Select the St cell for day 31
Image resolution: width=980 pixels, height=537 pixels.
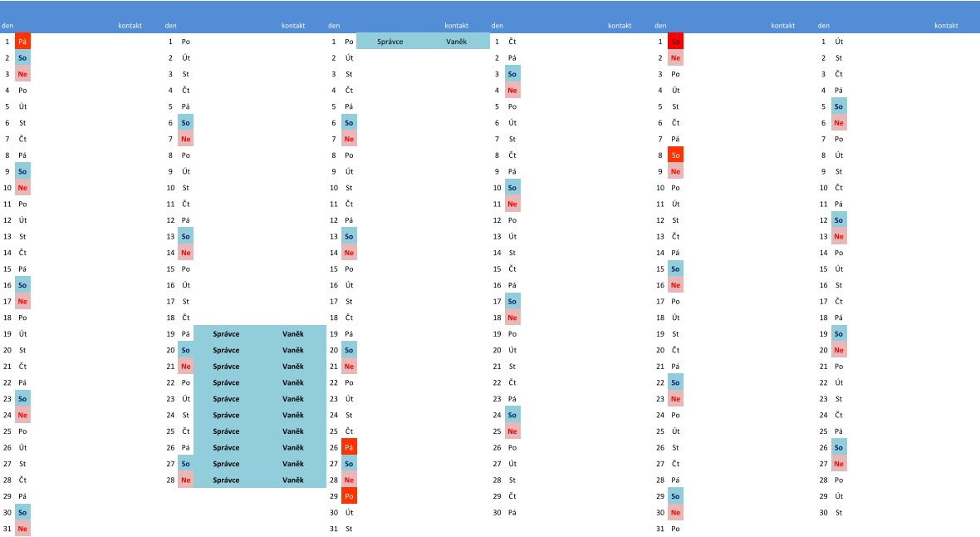[350, 529]
